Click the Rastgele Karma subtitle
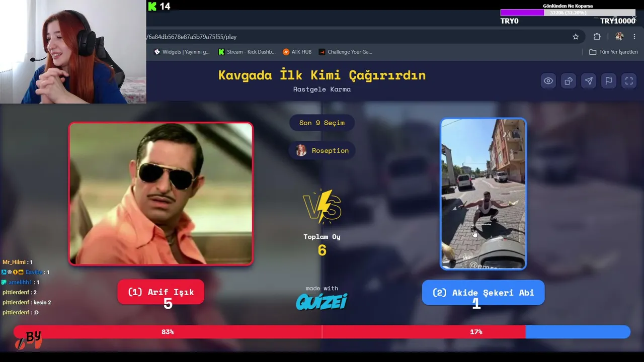This screenshot has width=644, height=362. pos(322,89)
